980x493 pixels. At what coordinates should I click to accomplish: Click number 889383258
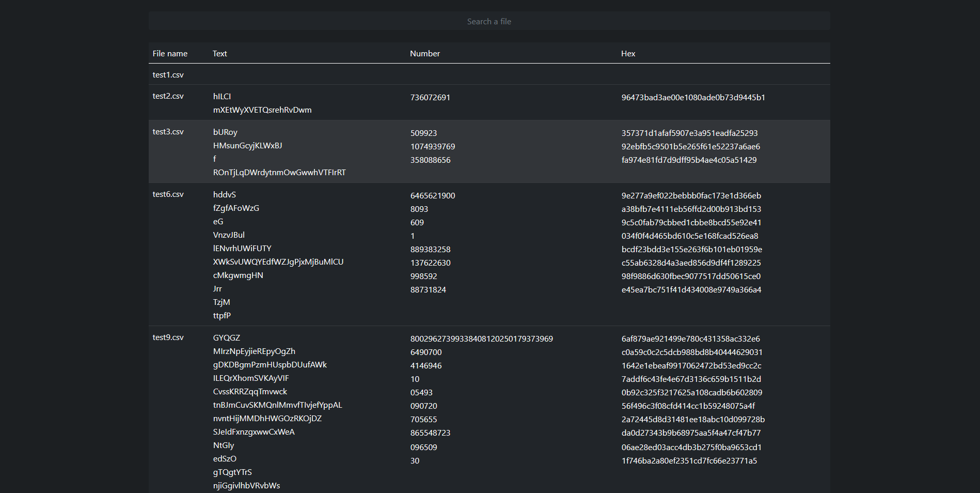pyautogui.click(x=431, y=250)
